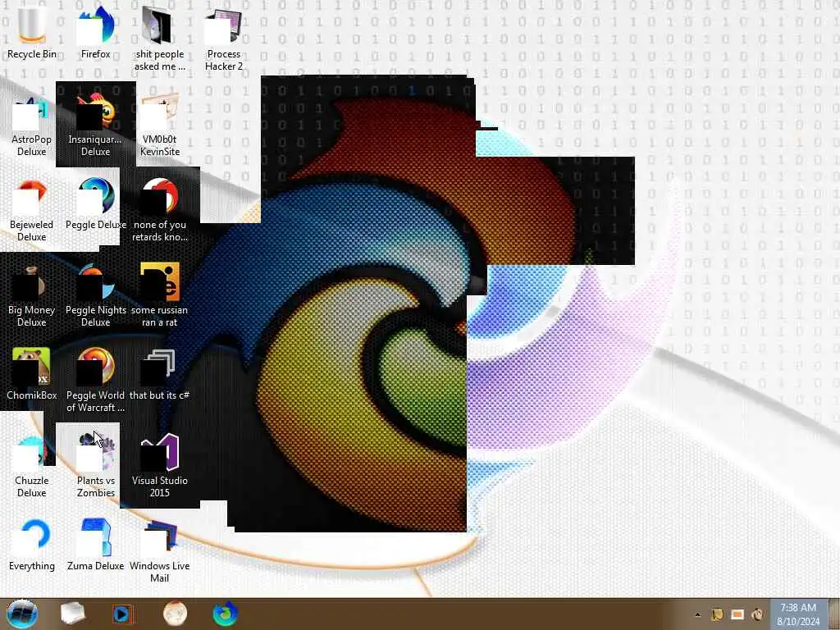Open the volume speaker tray icon
This screenshot has height=630, width=840.
[758, 614]
